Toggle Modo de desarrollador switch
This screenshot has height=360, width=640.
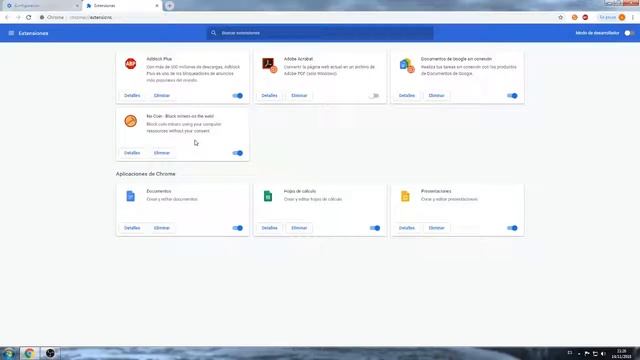[629, 33]
